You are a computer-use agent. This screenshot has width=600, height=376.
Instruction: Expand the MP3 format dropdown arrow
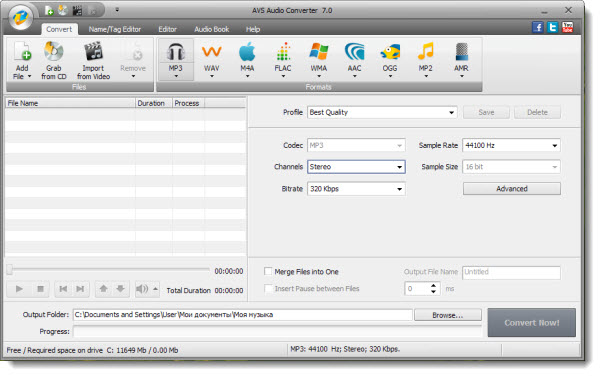(176, 76)
